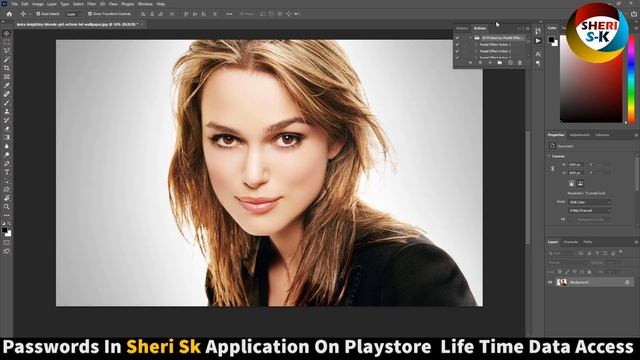Collapse the Canvas section in Properties
640x360 pixels.
549,156
